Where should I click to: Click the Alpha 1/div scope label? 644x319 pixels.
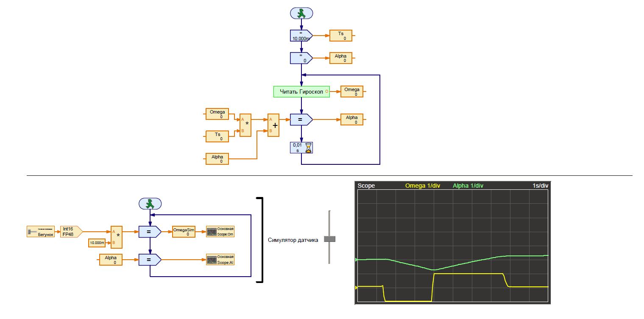tap(468, 186)
